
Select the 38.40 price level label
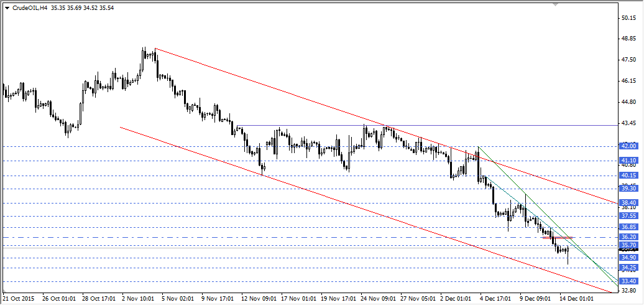pyautogui.click(x=628, y=203)
